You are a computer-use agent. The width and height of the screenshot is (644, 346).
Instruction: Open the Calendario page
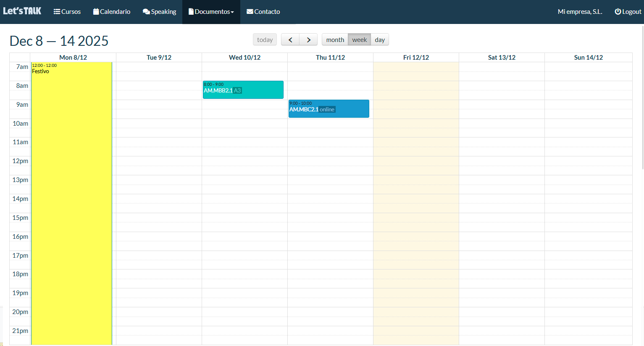112,12
